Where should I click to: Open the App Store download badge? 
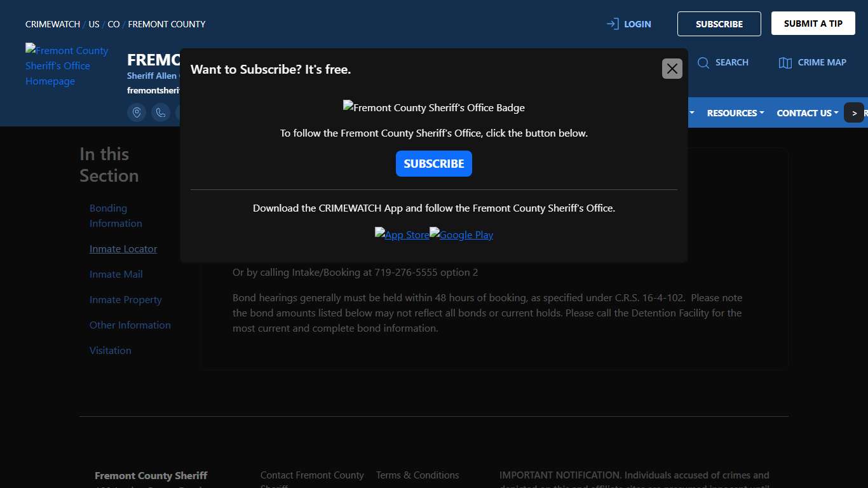click(402, 234)
